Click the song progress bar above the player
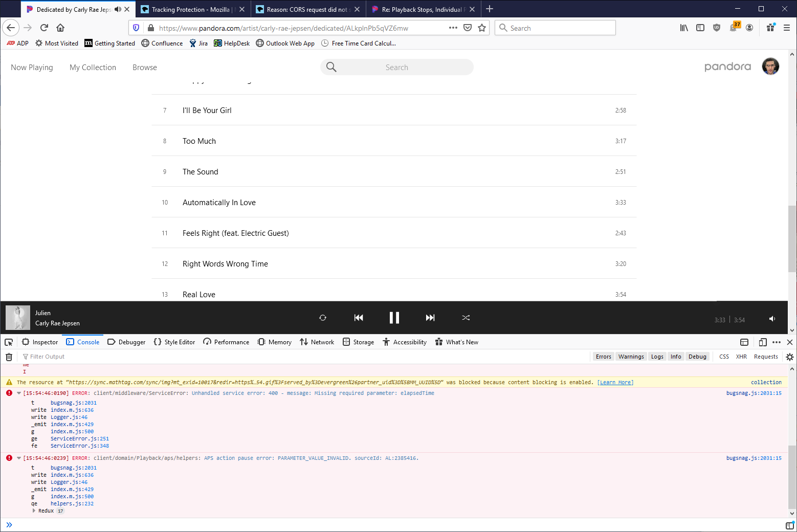Screen dimensions: 797x532 pyautogui.click(x=358, y=301)
